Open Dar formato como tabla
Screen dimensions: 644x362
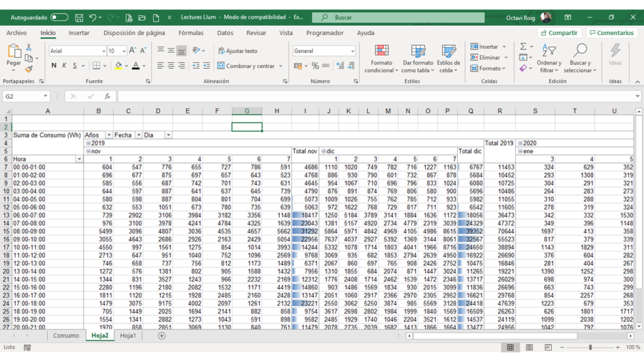point(418,58)
